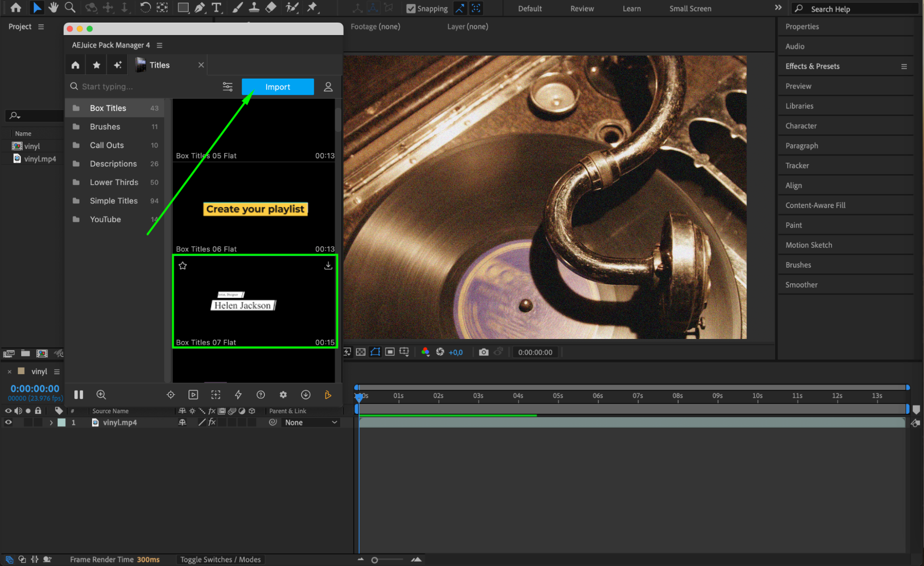Take snapshot with camera icon

coord(483,352)
